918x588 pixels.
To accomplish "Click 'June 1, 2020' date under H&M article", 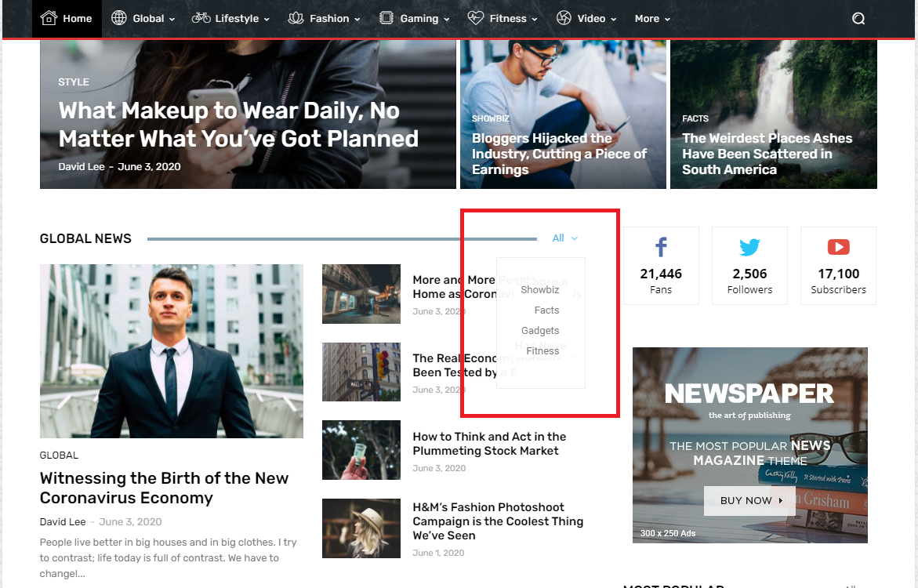I will [x=438, y=553].
